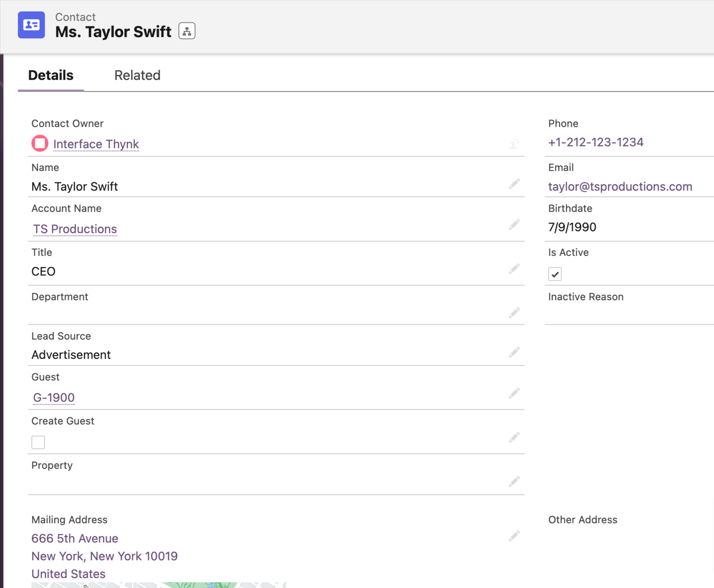Click the Title value CEO
Screen dimensions: 714x588
44,271
